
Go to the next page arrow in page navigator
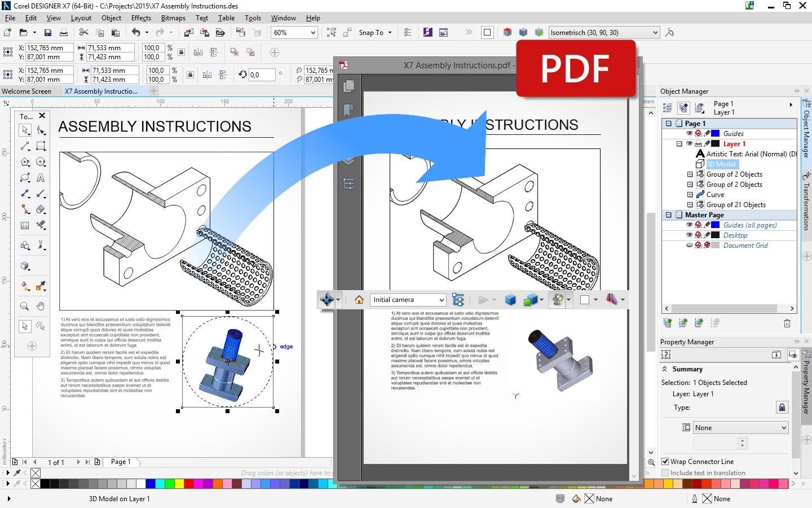point(78,462)
